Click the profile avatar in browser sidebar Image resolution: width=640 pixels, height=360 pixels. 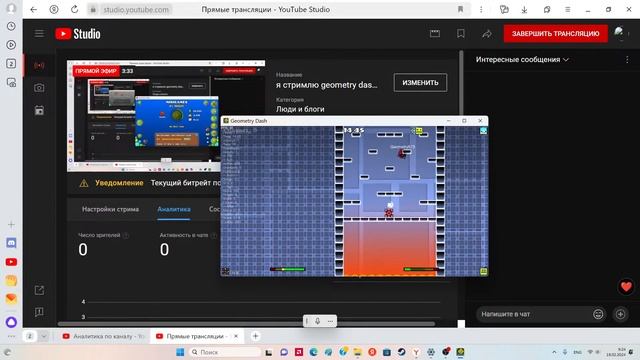coord(11,8)
